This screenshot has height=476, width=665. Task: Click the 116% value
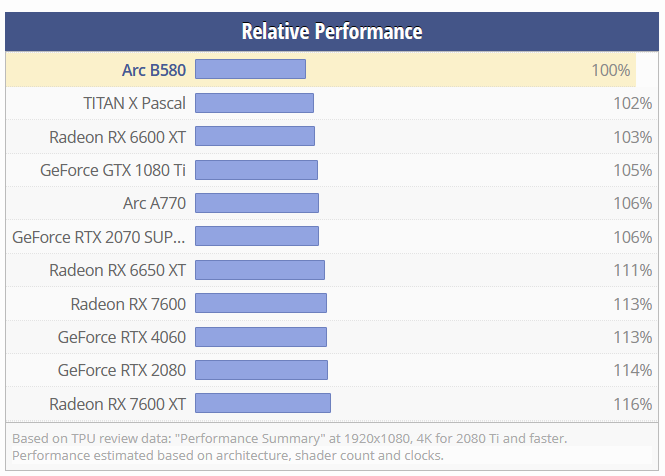pos(633,403)
